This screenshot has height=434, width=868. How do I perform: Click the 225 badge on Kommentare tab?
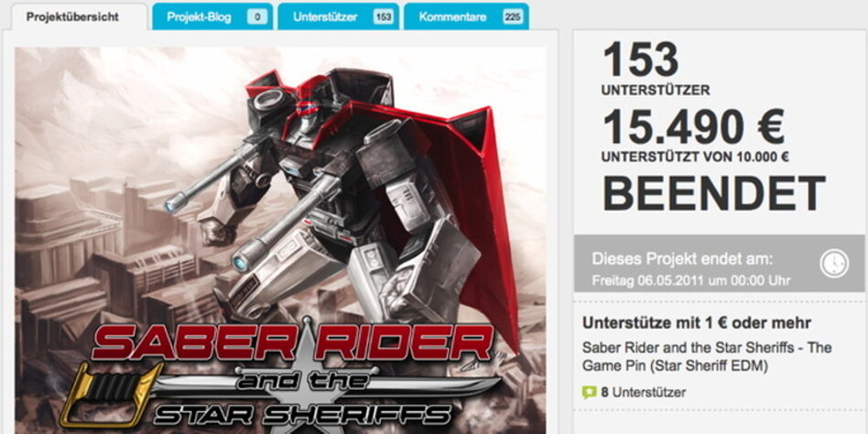[513, 17]
